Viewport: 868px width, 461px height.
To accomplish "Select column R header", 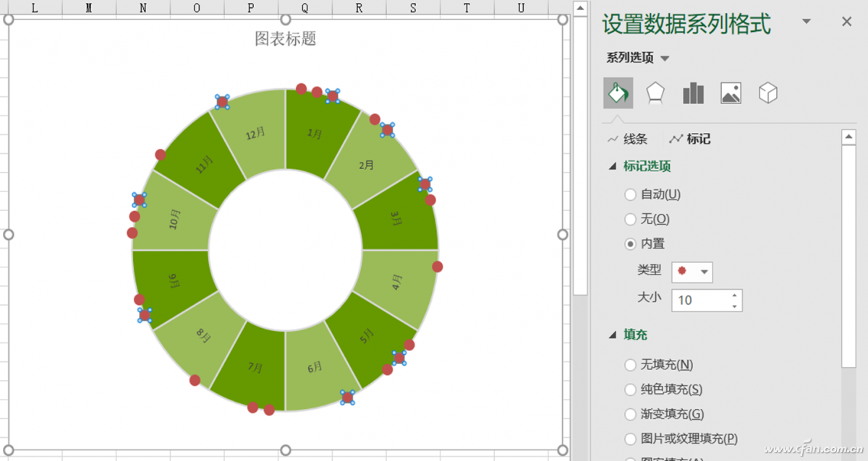I will [359, 7].
